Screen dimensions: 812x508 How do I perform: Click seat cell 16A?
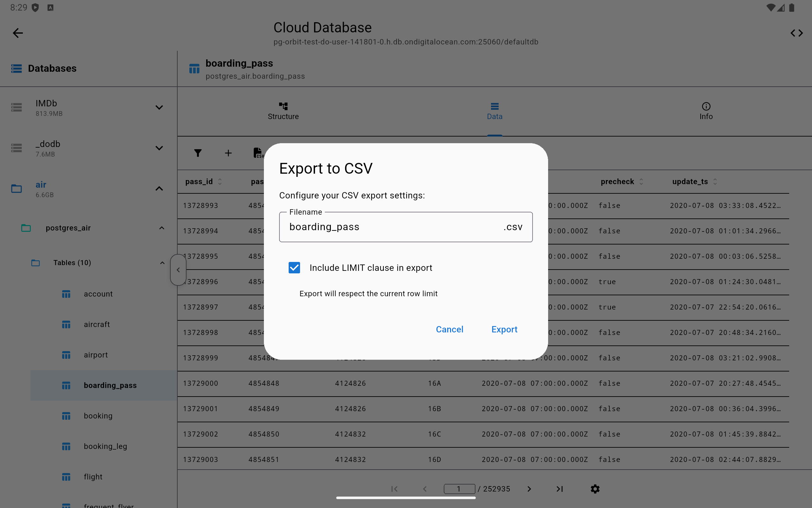point(435,383)
